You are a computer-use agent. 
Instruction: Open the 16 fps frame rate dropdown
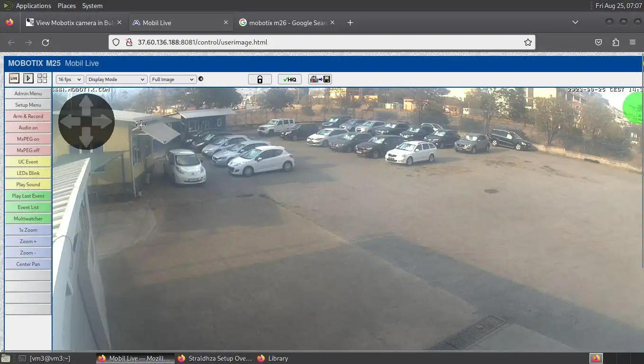pos(70,79)
